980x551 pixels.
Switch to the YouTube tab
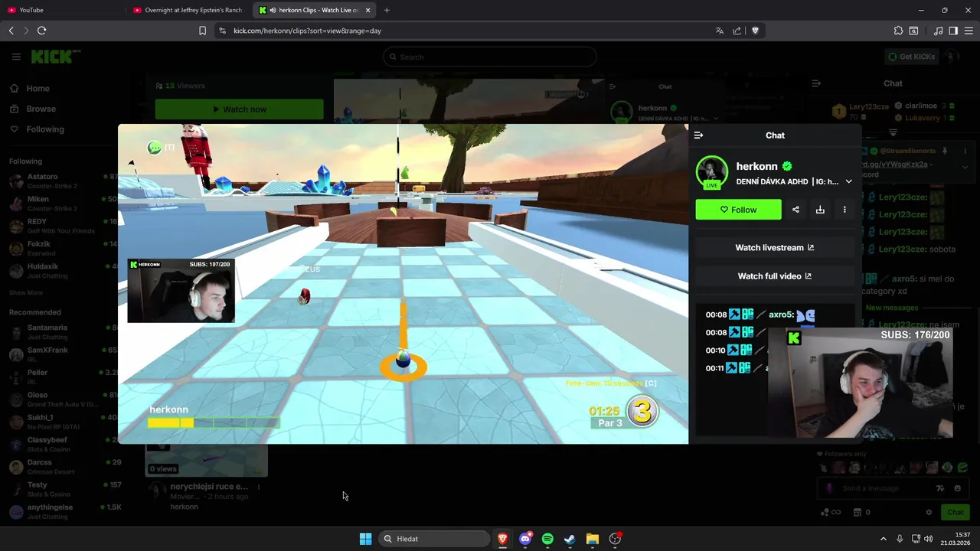point(63,10)
